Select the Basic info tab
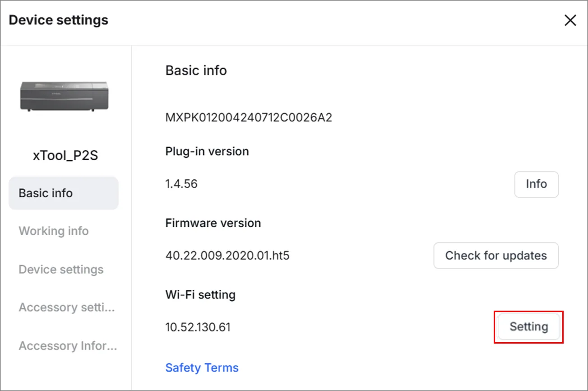588x391 pixels. [64, 193]
